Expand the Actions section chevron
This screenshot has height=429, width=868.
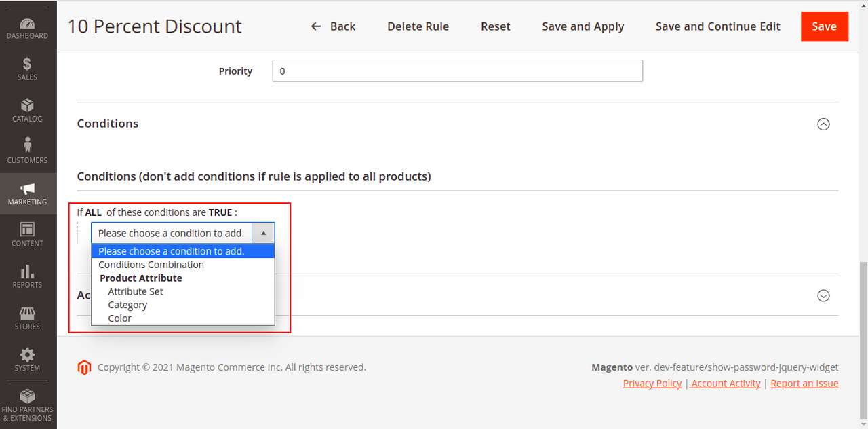click(823, 295)
